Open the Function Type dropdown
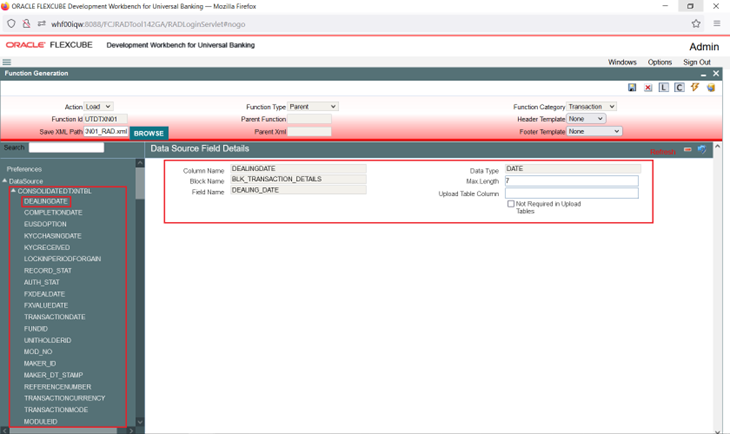 313,107
